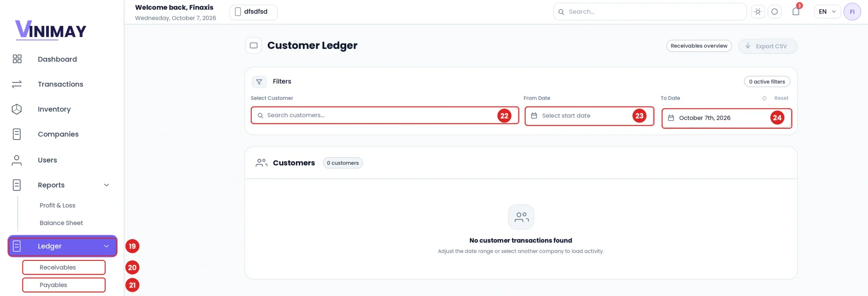
Task: Click the Reports document icon
Action: 17,185
